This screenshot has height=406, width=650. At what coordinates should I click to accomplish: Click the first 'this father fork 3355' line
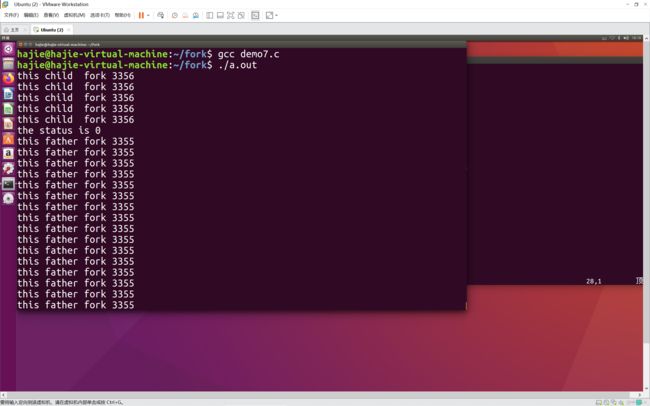[75, 141]
